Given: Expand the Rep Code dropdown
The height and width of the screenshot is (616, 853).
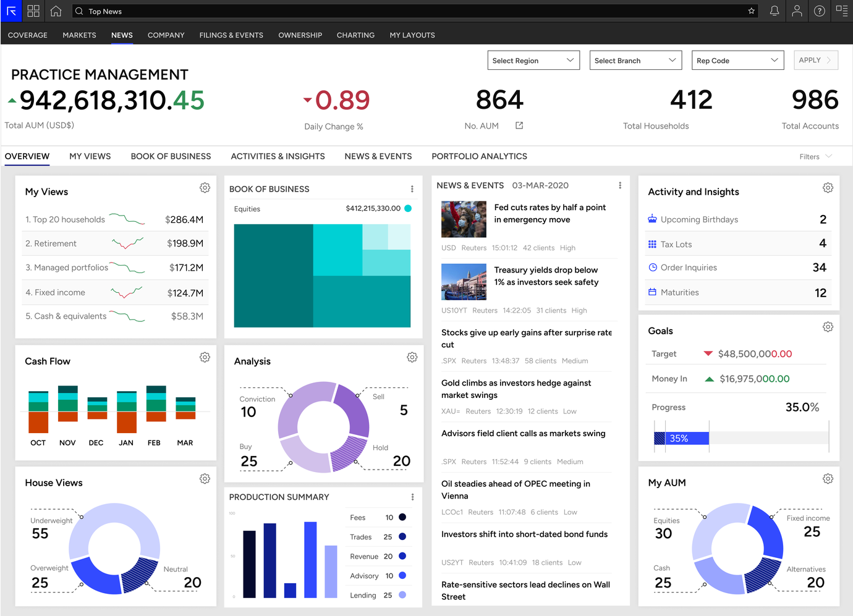Looking at the screenshot, I should 737,60.
